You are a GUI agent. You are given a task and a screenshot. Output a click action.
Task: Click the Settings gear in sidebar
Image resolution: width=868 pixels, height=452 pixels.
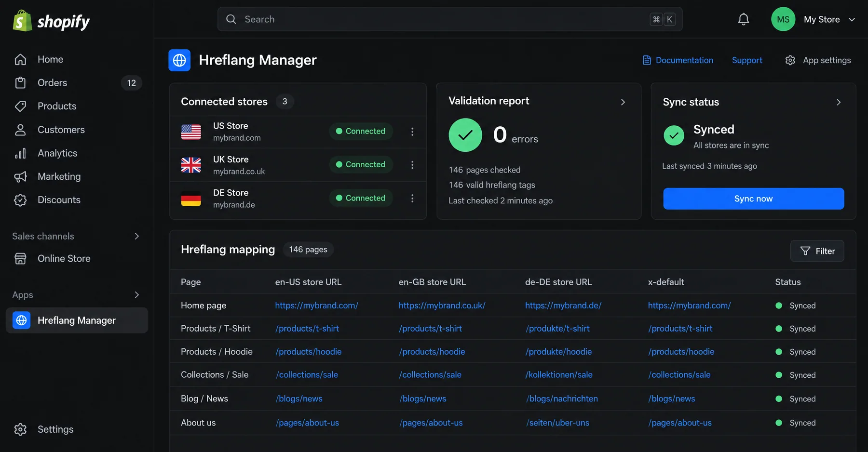20,429
